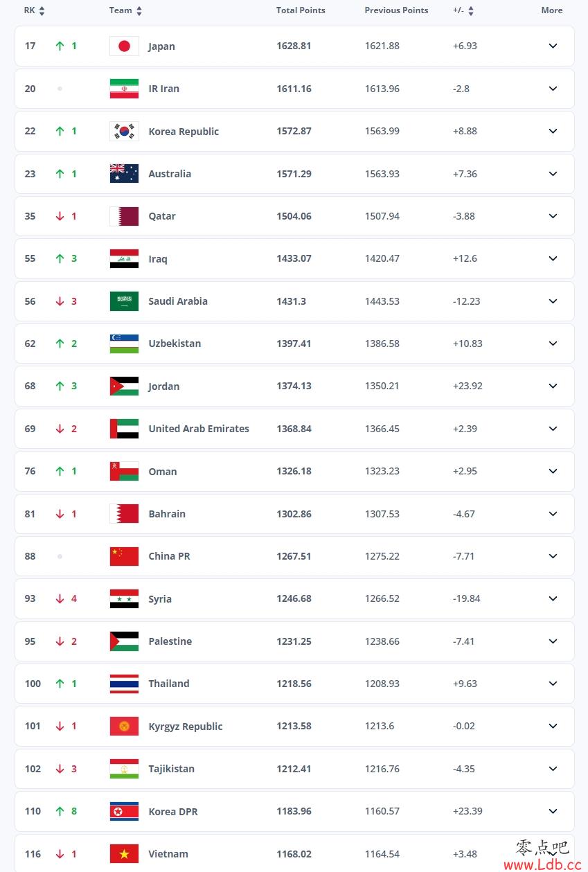This screenshot has height=872, width=588.
Task: Click the Australia flag icon
Action: [x=124, y=174]
